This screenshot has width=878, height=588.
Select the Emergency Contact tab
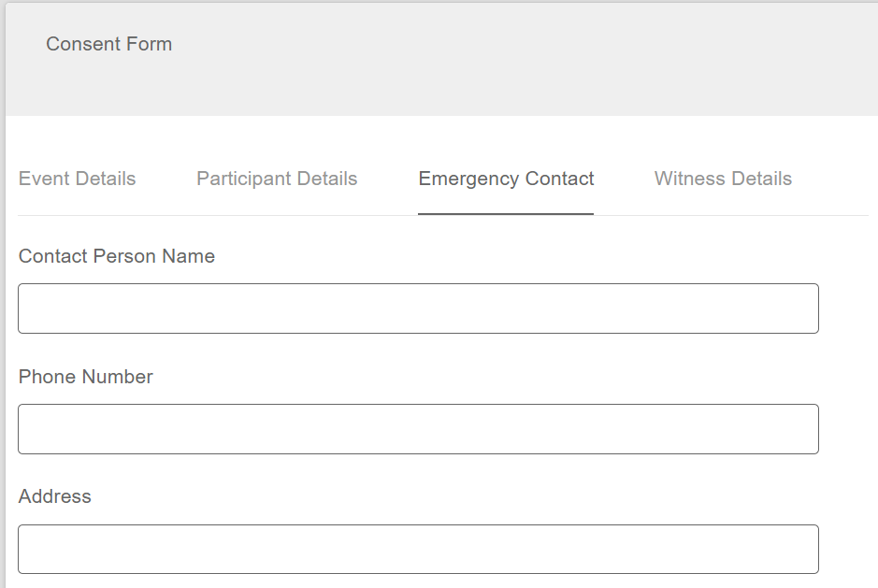point(506,179)
